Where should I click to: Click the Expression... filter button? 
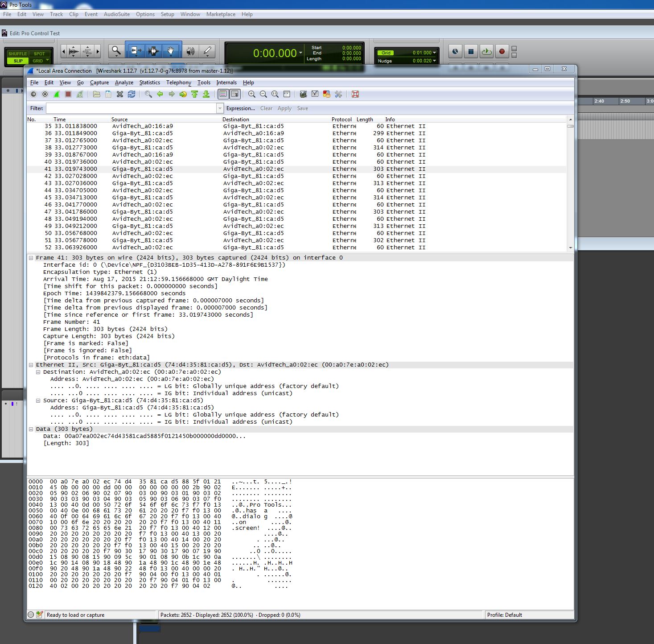tap(240, 108)
